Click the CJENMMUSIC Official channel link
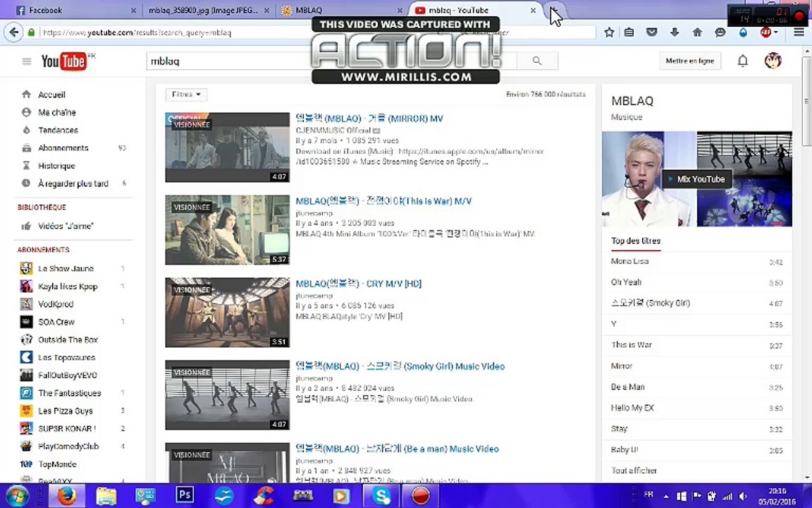Image resolution: width=812 pixels, height=508 pixels. pos(333,130)
